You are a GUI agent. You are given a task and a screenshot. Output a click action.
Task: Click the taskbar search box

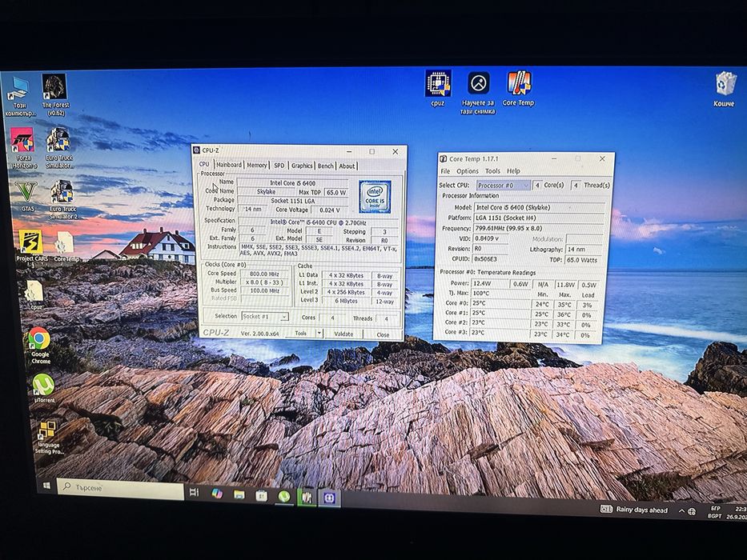[121, 488]
